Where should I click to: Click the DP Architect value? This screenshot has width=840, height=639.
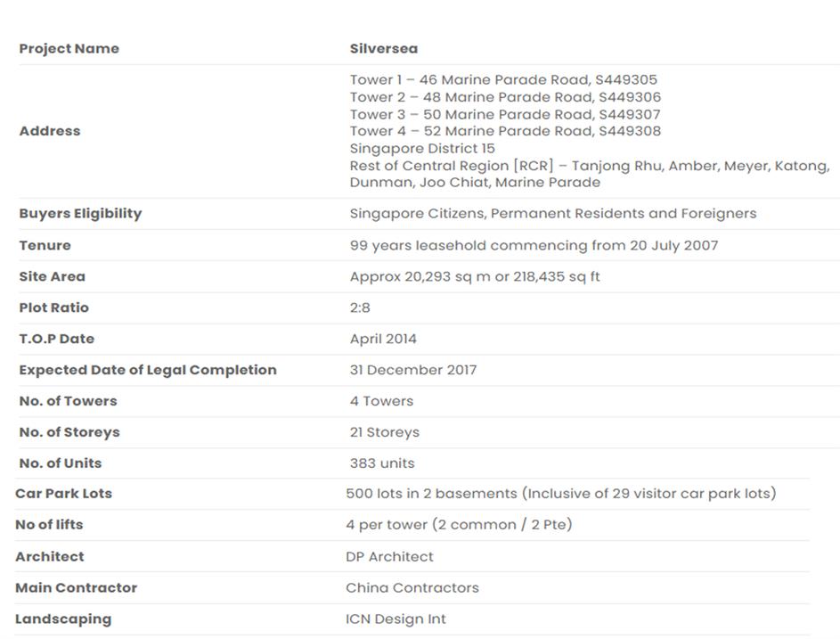389,557
